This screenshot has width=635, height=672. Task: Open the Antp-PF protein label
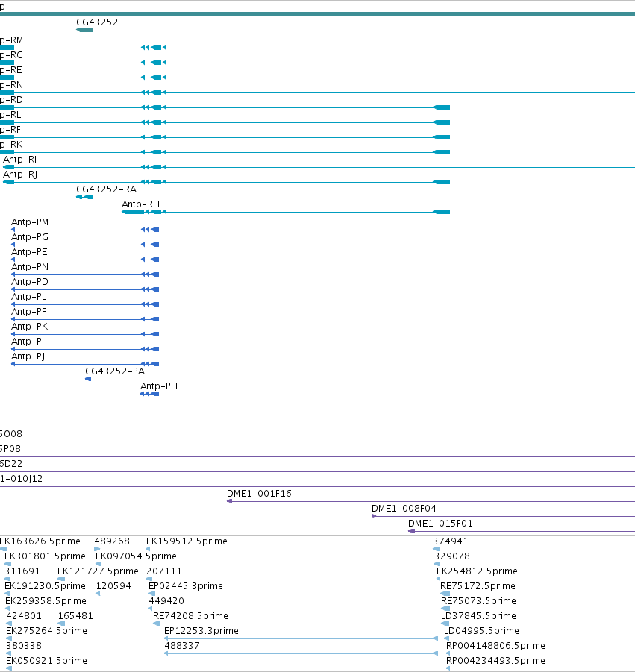click(28, 312)
